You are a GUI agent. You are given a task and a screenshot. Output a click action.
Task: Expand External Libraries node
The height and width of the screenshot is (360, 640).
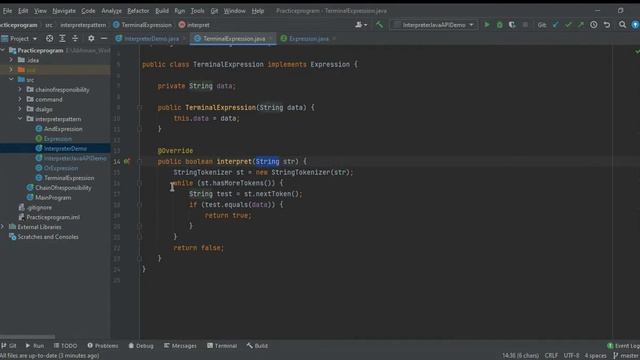3,227
